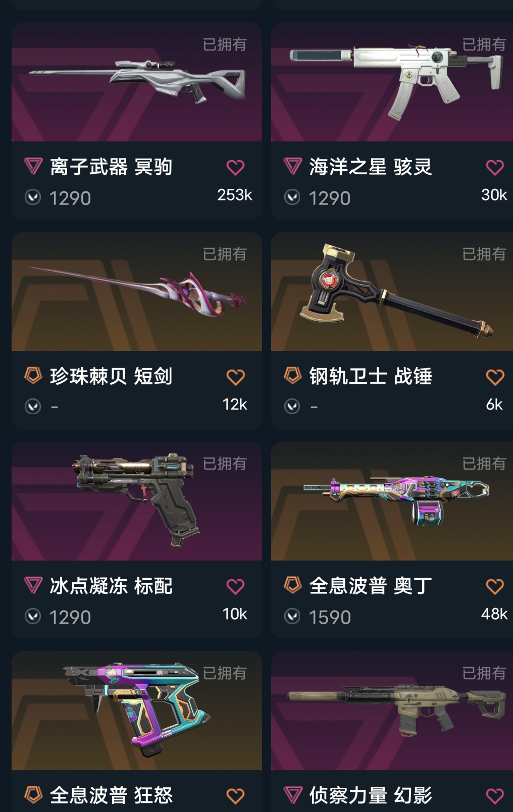Favorite the 离子武器 冥驹 skin heart
Viewport: 513px width, 812px height.
pyautogui.click(x=235, y=167)
